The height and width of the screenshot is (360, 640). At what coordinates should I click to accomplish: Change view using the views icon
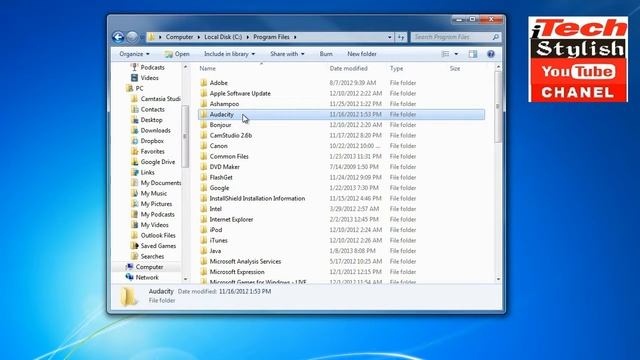pos(445,54)
